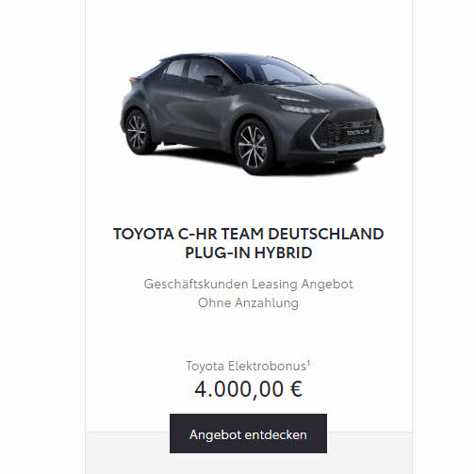The height and width of the screenshot is (474, 476).
Task: Click the Angebot entdecken button
Action: [248, 433]
